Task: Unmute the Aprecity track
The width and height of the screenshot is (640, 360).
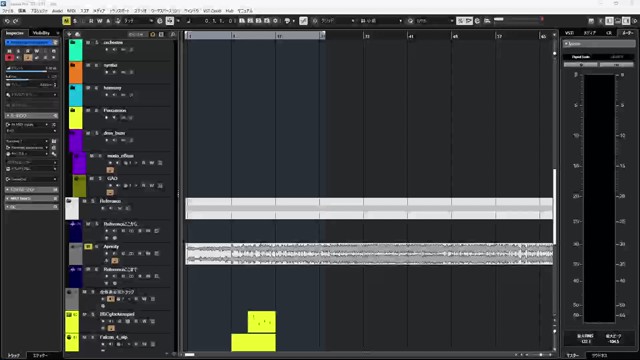Action: (x=88, y=247)
